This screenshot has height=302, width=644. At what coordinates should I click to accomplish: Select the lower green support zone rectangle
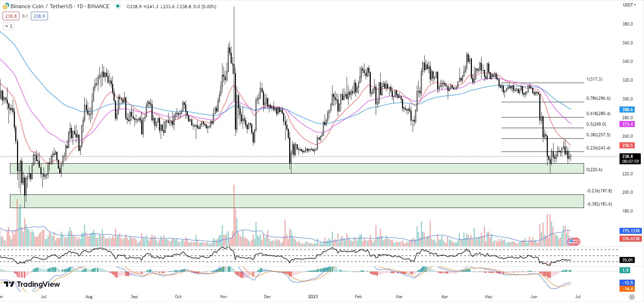297,201
